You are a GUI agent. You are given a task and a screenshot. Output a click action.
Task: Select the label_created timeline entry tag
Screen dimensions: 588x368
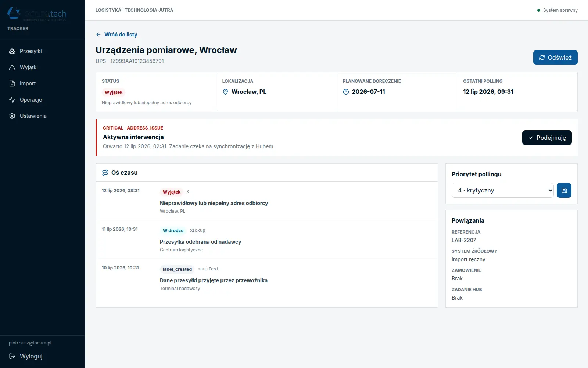click(x=177, y=269)
